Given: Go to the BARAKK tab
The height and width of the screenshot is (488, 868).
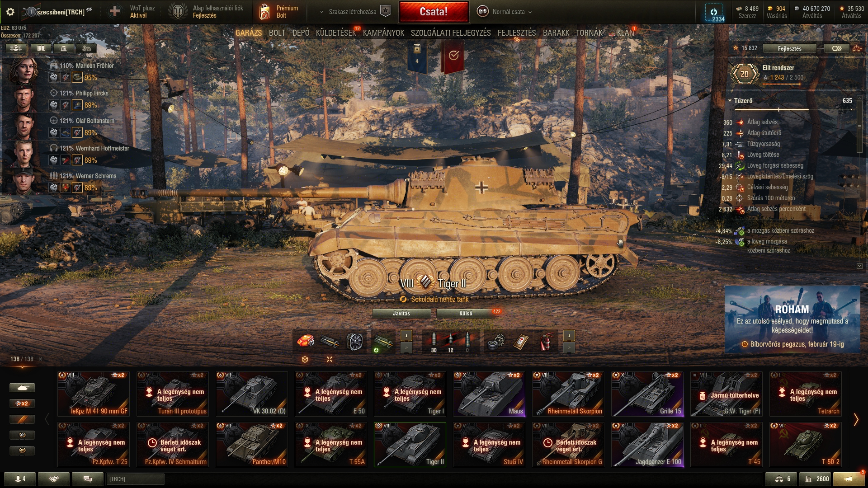Looking at the screenshot, I should [x=556, y=33].
